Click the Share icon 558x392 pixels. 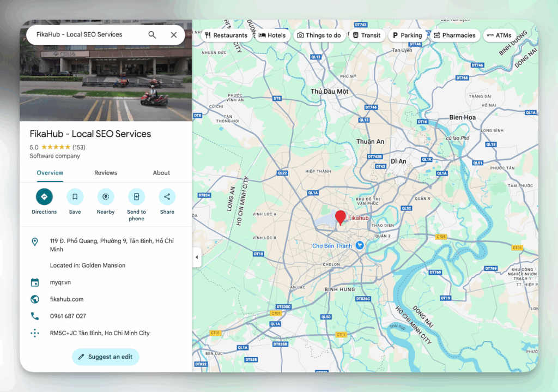click(167, 196)
